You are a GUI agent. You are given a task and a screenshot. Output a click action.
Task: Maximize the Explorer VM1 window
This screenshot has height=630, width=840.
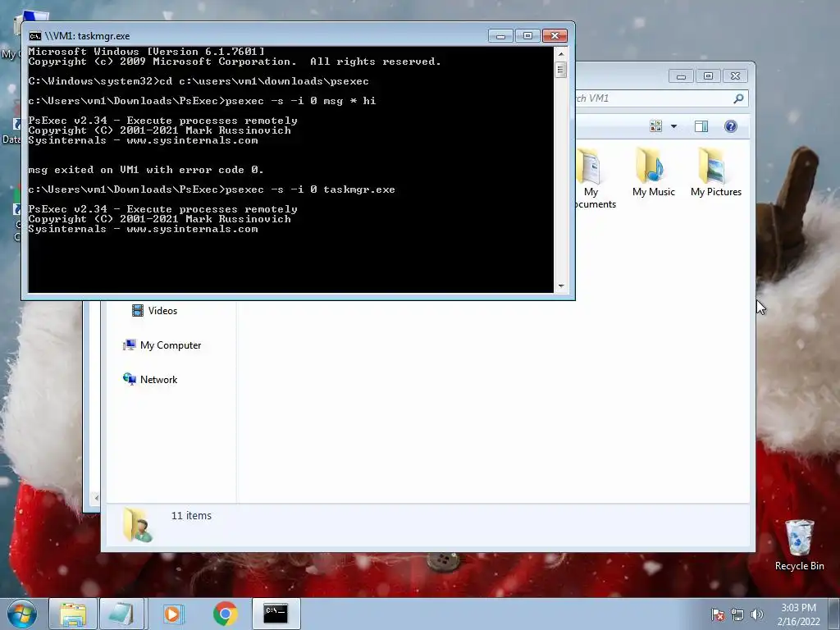tap(708, 76)
